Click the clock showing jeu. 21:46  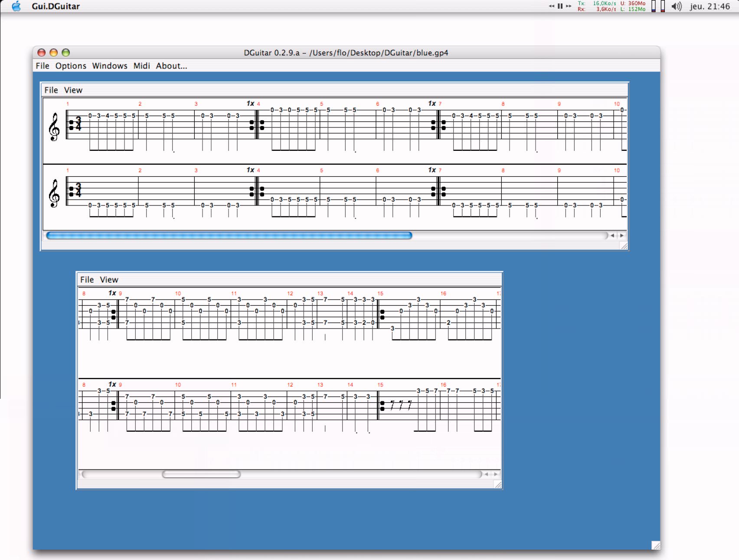pos(710,6)
